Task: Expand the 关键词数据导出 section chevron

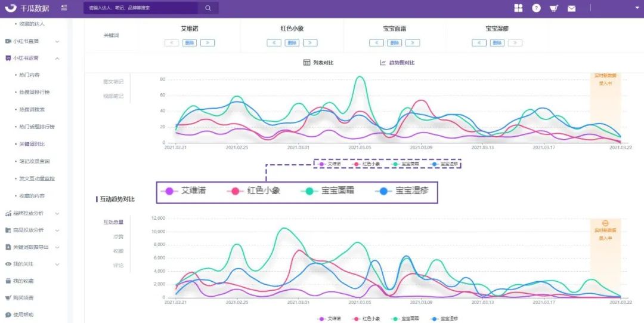Action: click(x=57, y=247)
